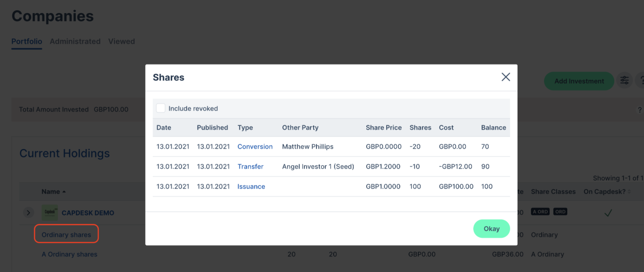
Task: Click the ORD share class badge
Action: pos(560,212)
